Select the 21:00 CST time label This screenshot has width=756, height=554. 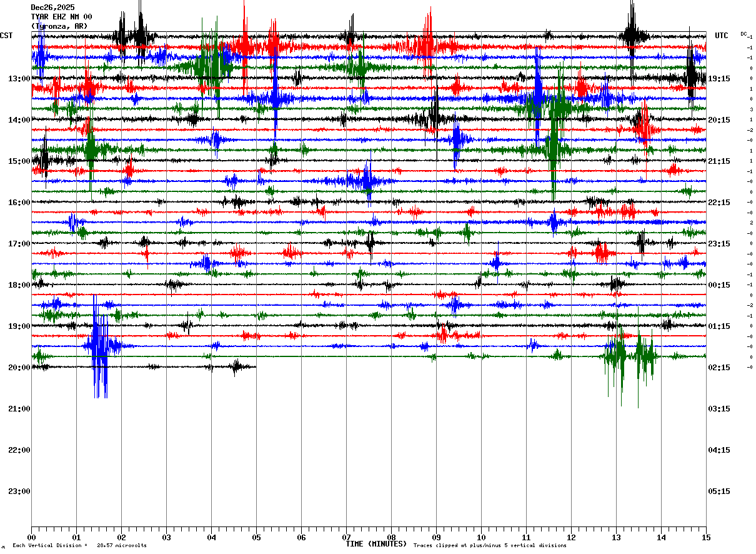[19, 409]
